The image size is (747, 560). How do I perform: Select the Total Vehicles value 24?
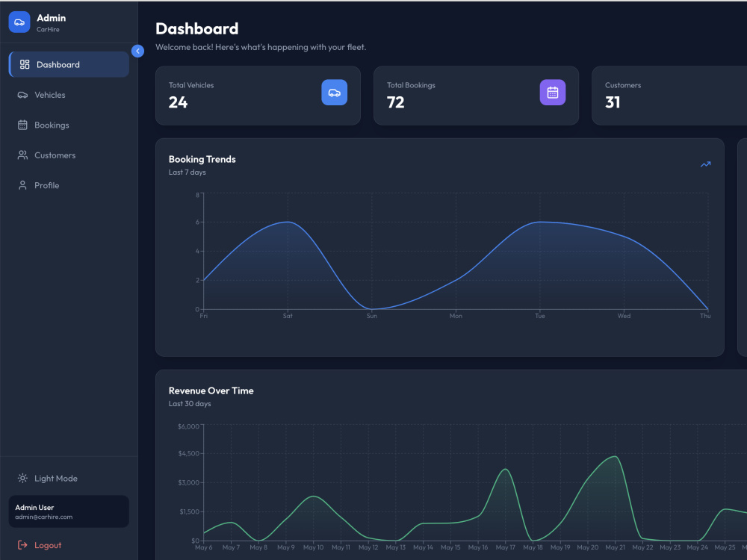[179, 102]
